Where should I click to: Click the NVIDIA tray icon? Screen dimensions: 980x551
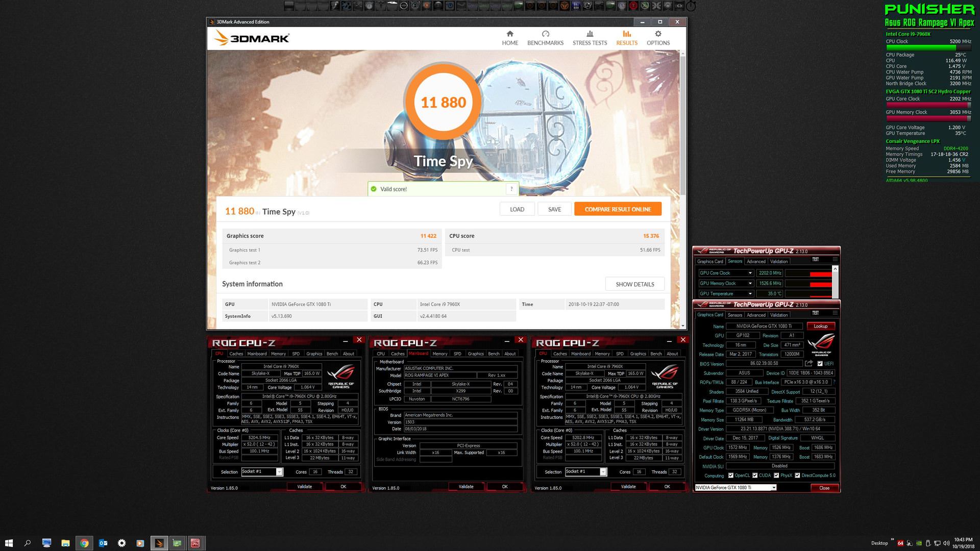pyautogui.click(x=919, y=543)
